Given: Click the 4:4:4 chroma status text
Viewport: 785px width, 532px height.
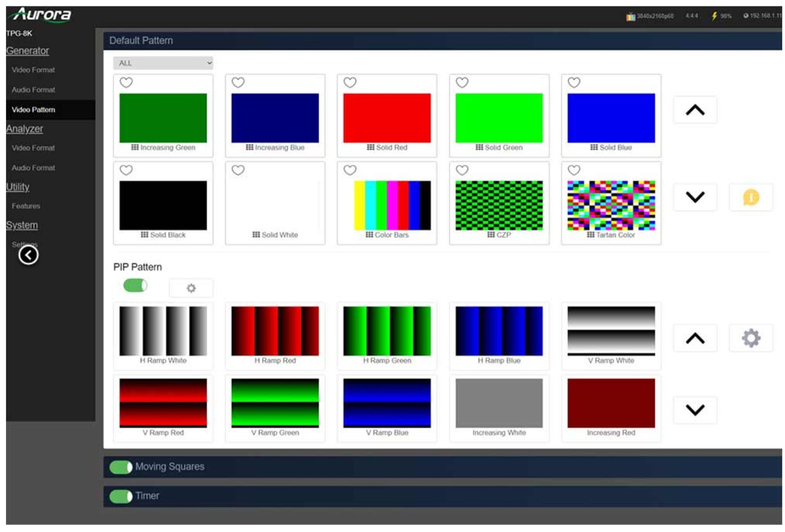Looking at the screenshot, I should [x=692, y=16].
